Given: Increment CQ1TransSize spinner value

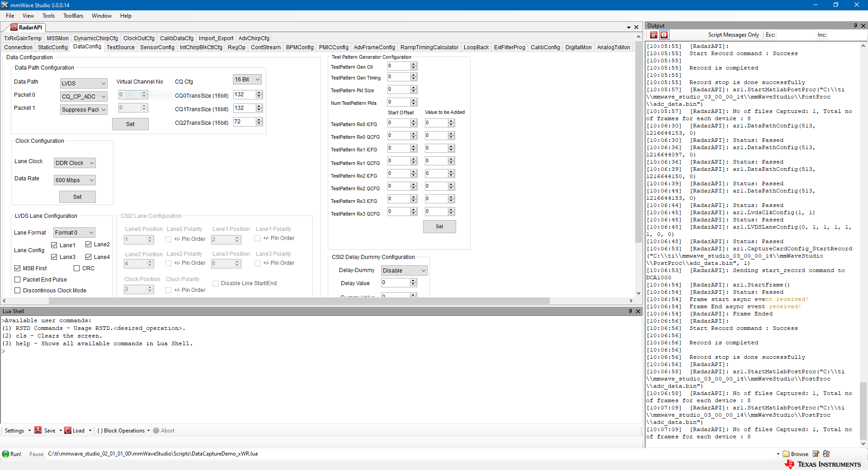Looking at the screenshot, I should point(259,106).
